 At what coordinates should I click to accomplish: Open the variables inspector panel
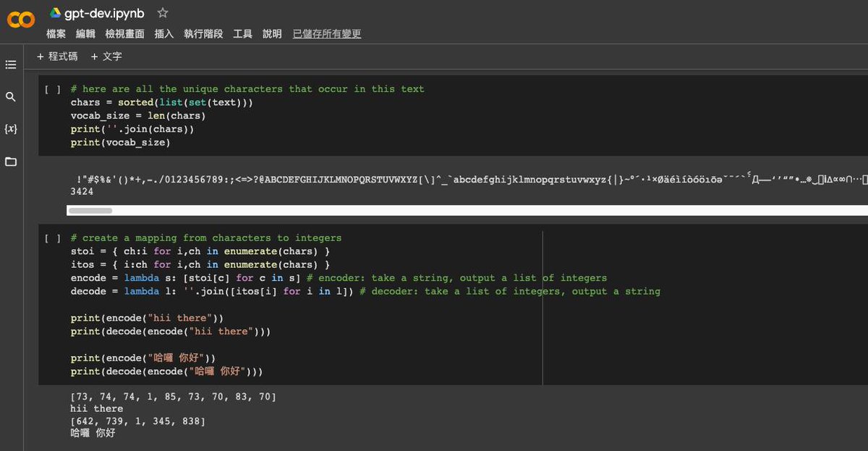tap(11, 130)
